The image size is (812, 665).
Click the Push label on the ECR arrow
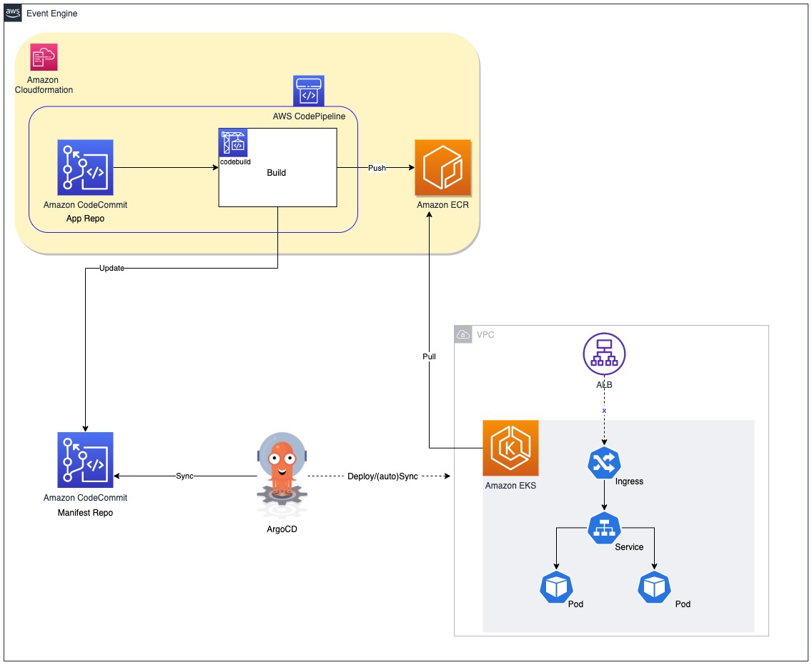(377, 168)
